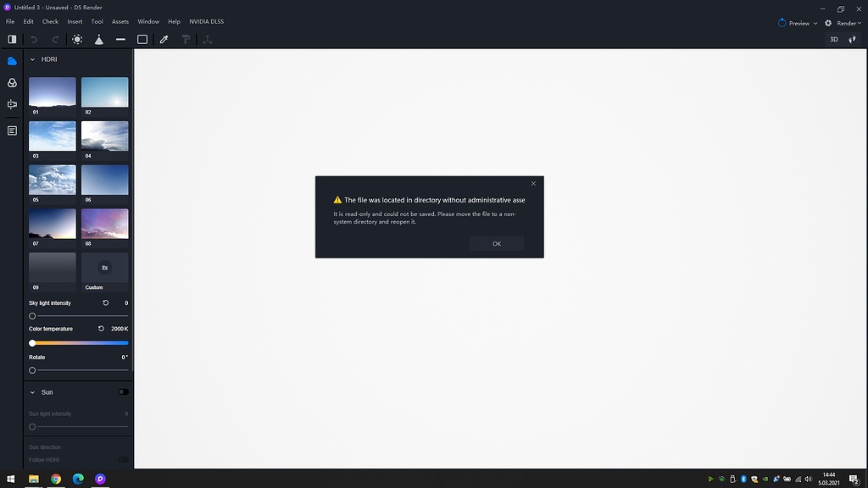Open Google Chrome from taskbar
The width and height of the screenshot is (868, 488).
(56, 479)
